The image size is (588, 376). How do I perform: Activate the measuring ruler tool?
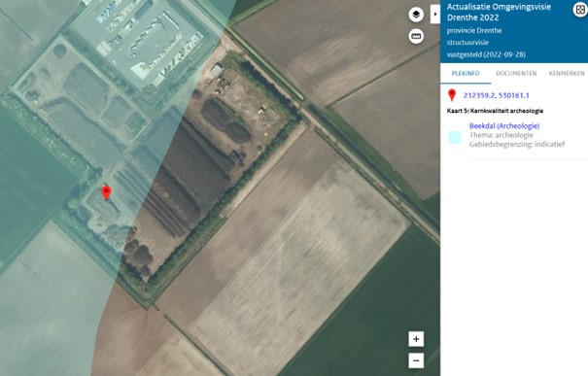(x=416, y=36)
